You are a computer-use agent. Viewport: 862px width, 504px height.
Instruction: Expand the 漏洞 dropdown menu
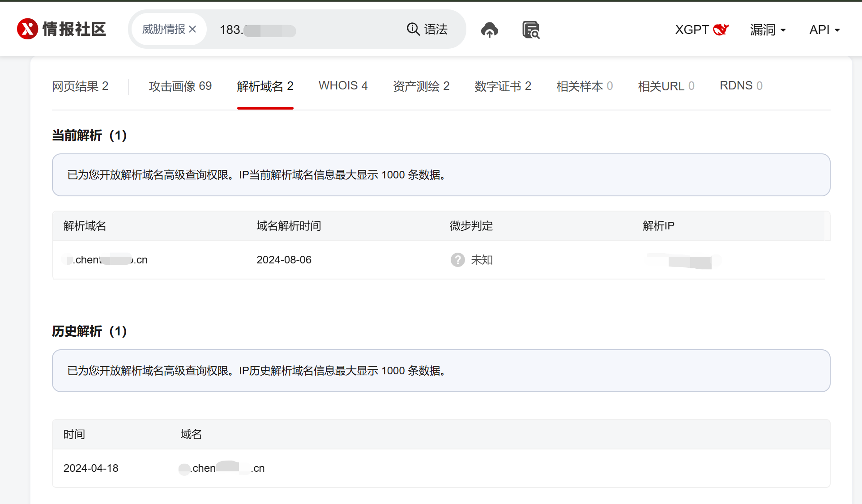click(x=768, y=30)
